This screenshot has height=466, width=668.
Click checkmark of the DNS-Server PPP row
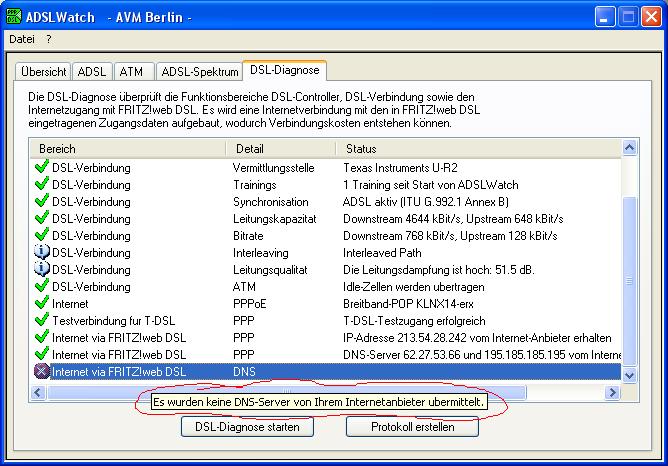pos(41,354)
